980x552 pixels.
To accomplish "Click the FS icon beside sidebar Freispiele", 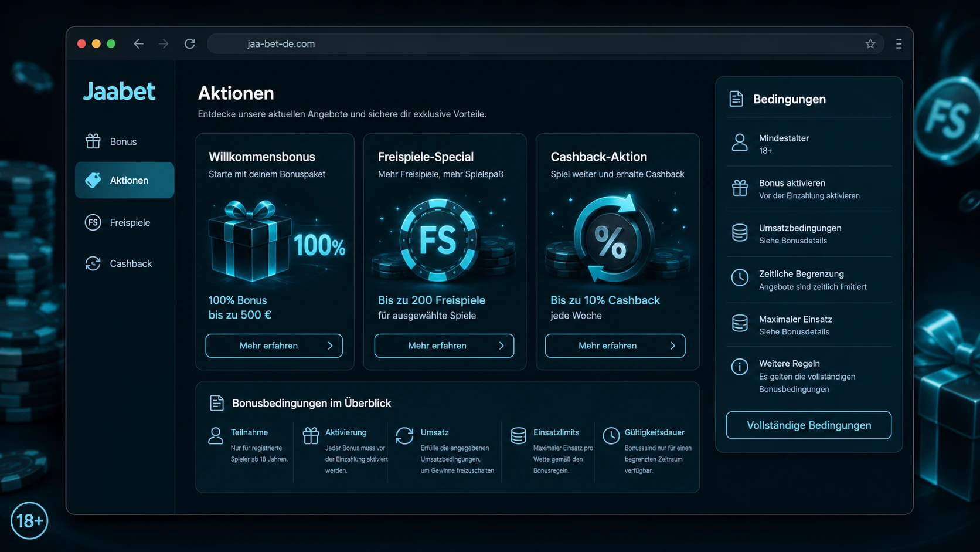I will click(93, 222).
